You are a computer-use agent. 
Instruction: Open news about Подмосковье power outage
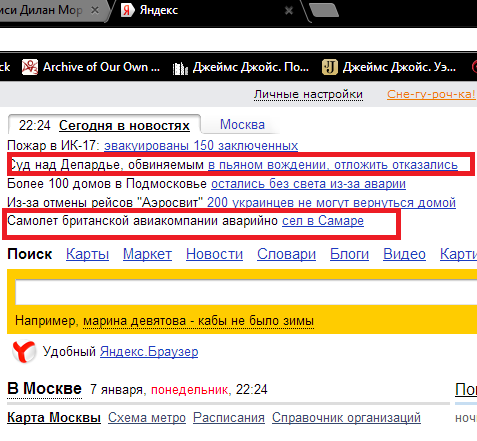[308, 184]
